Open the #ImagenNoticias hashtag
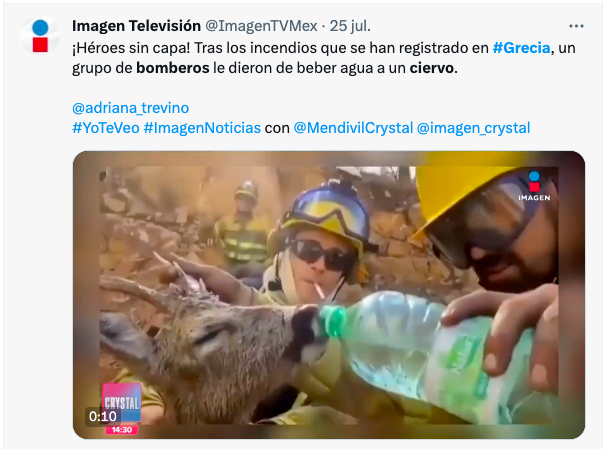This screenshot has height=449, width=609. click(202, 128)
